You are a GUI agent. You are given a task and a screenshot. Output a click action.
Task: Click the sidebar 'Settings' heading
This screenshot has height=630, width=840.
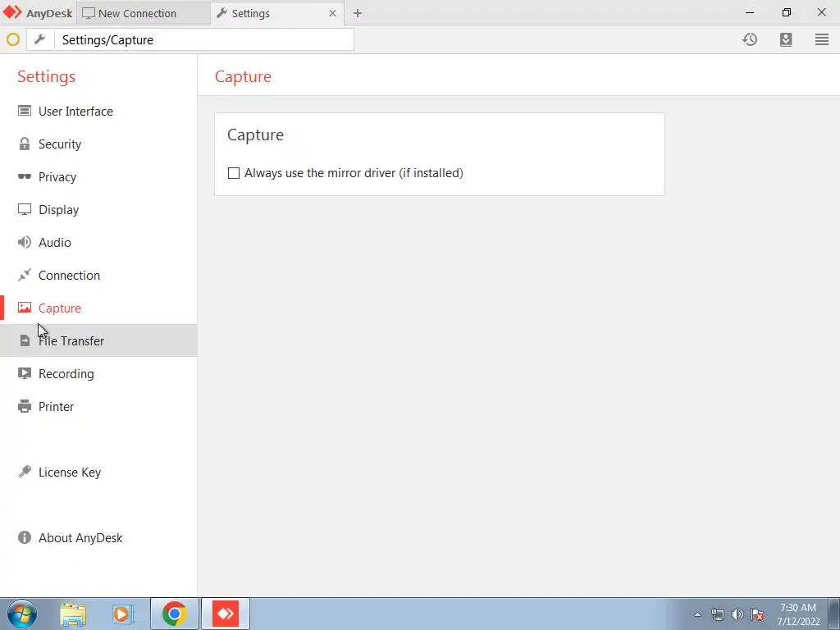coord(46,76)
